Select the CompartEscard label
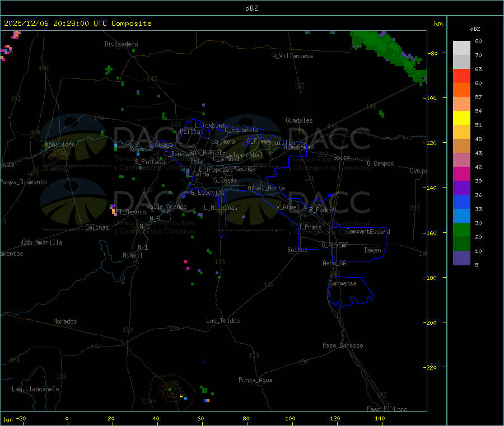504x426 pixels. [368, 232]
